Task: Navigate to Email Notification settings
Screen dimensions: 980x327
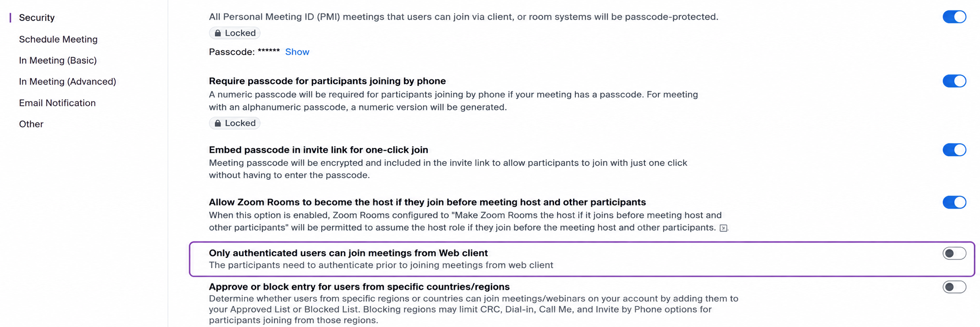Action: pyautogui.click(x=57, y=103)
